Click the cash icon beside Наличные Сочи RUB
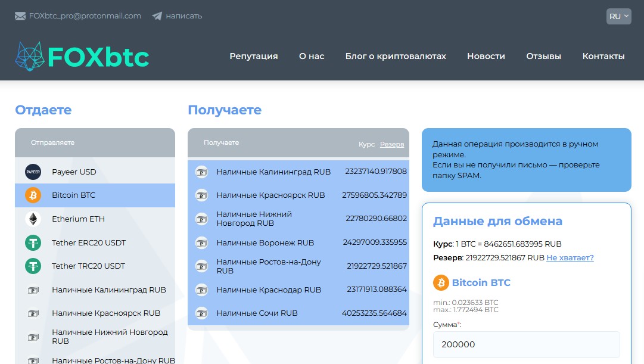 (x=201, y=313)
